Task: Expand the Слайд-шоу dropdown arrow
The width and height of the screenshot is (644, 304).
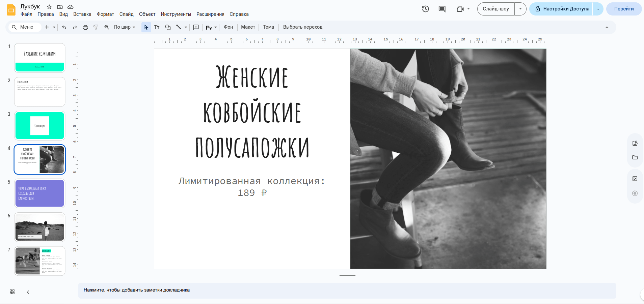Action: [520, 9]
